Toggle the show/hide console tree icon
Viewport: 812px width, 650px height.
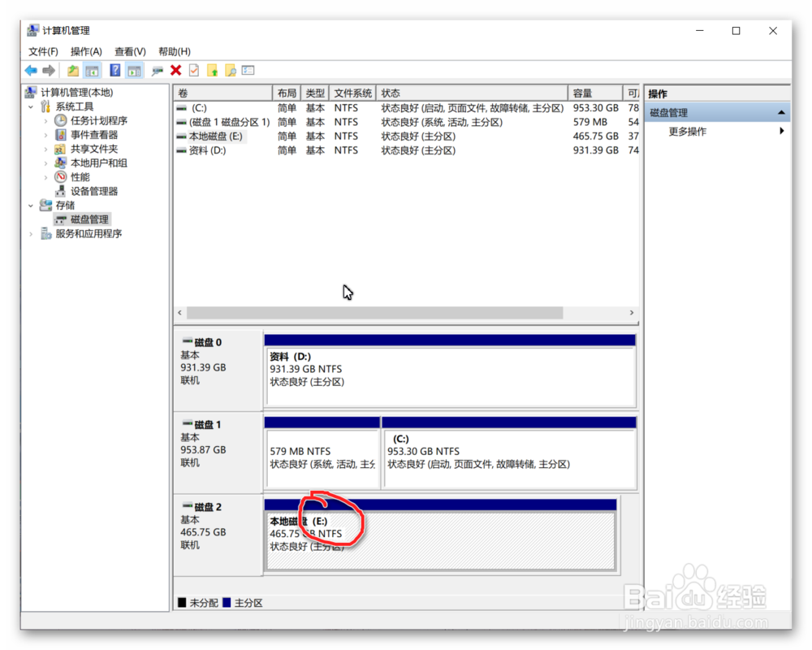pos(93,71)
